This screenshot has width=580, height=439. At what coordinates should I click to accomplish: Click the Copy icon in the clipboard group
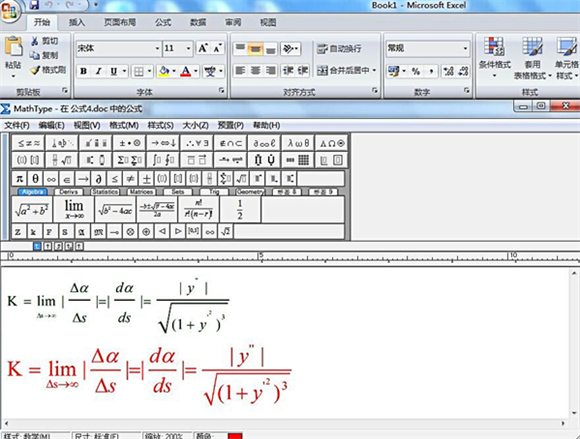point(35,55)
